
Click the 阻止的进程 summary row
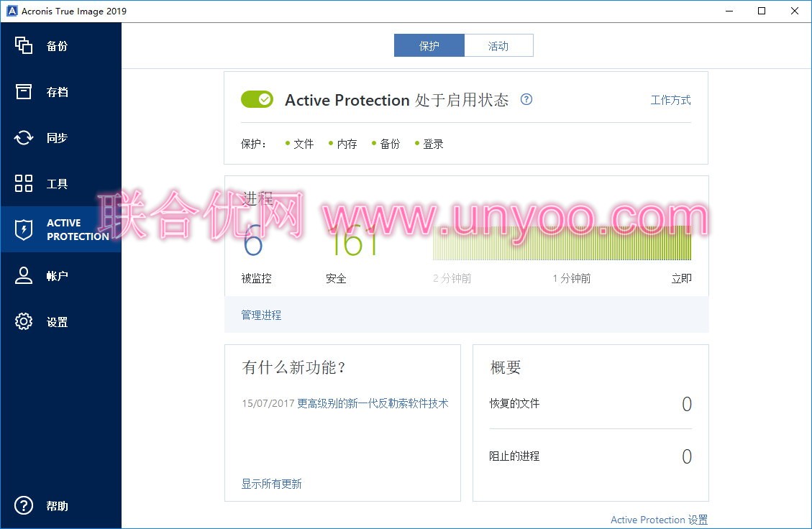click(590, 456)
